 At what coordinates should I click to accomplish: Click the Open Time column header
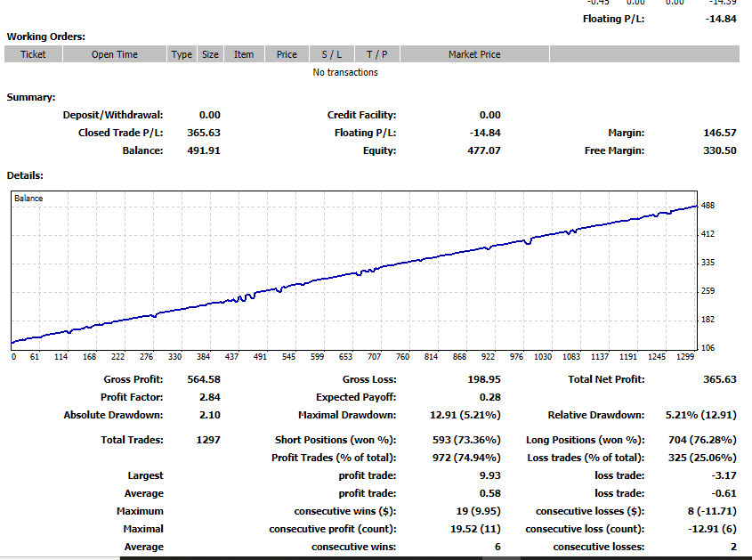(x=114, y=54)
